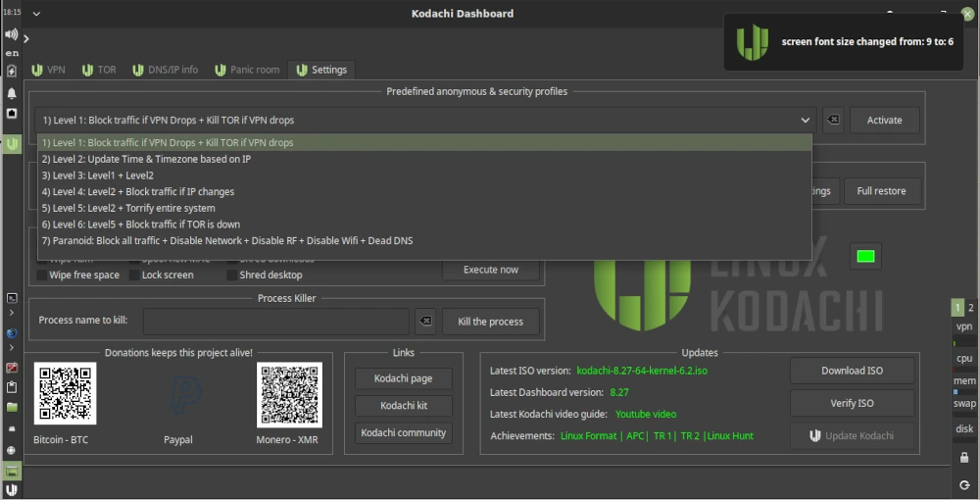Image resolution: width=980 pixels, height=500 pixels.
Task: Open the notifications bell icon
Action: 12,93
